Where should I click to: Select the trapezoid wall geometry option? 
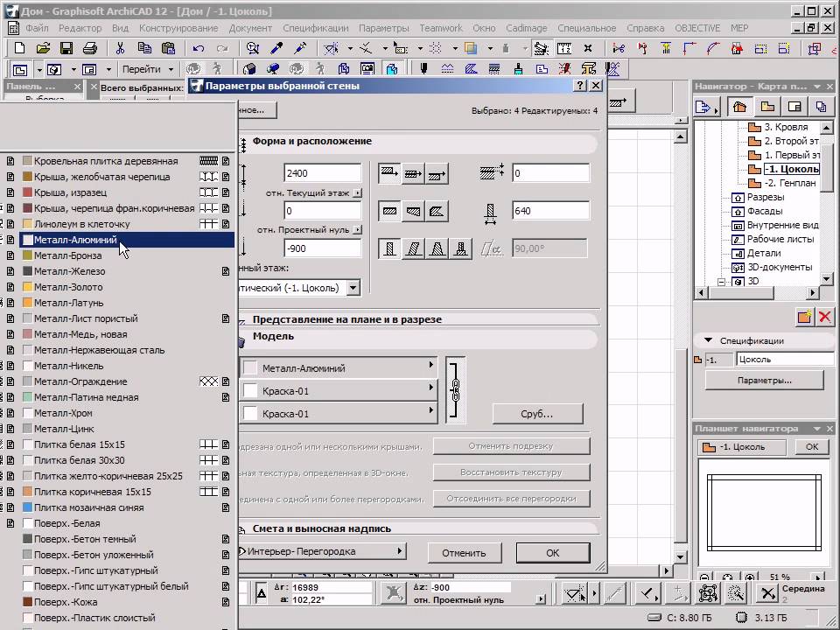click(x=413, y=211)
